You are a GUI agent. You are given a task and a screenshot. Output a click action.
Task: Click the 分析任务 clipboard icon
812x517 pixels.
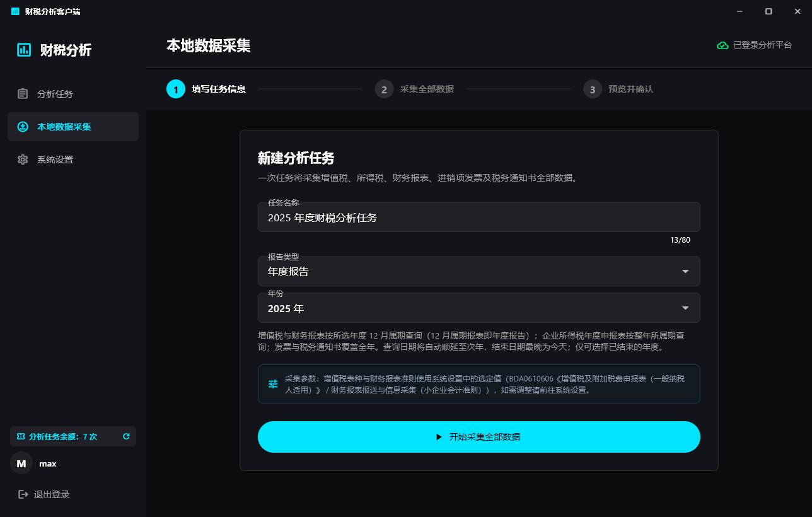coord(23,94)
